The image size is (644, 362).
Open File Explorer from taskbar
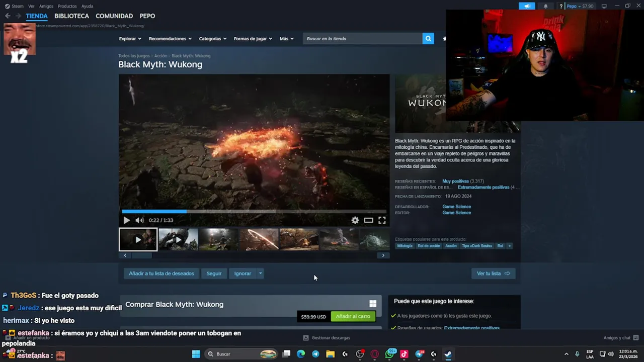point(330,354)
